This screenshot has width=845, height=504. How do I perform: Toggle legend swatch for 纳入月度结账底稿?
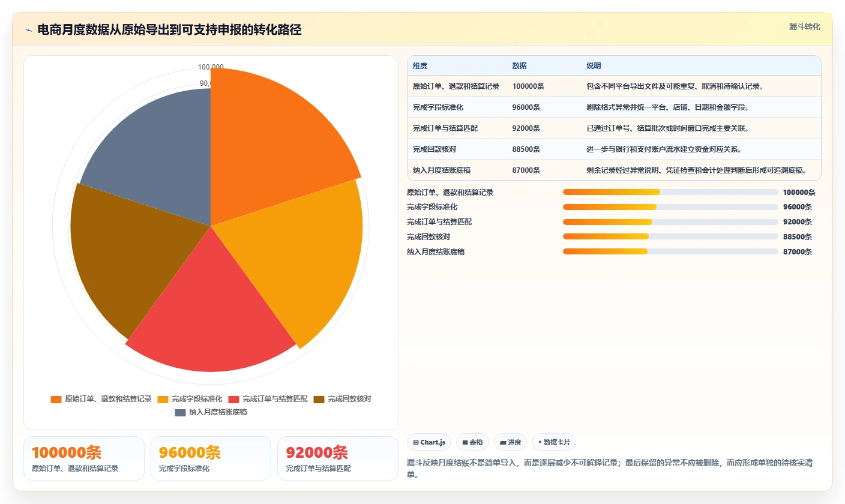pyautogui.click(x=180, y=412)
